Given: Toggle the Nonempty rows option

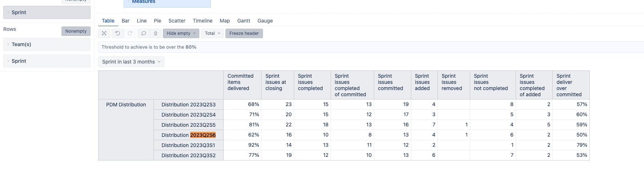Looking at the screenshot, I should pyautogui.click(x=76, y=31).
